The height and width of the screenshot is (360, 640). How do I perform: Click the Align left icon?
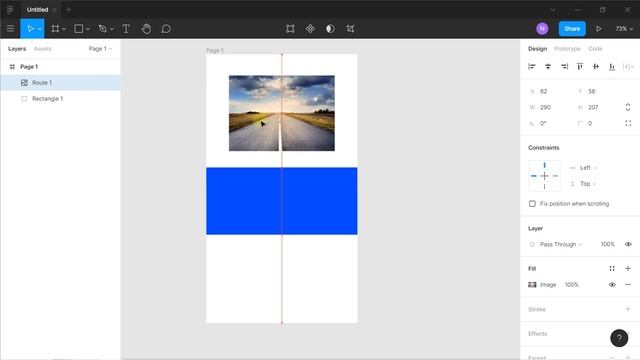click(531, 67)
